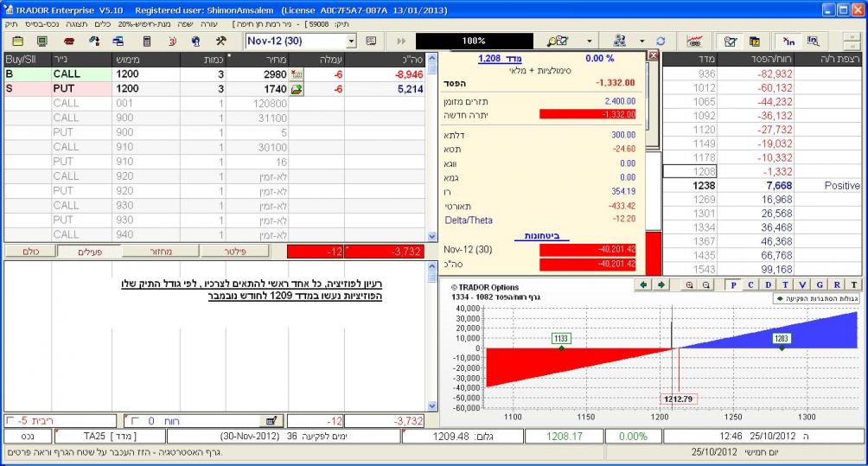Screen dimensions: 868x466
Task: Click the green monitor toolbar icon
Action: (41, 41)
